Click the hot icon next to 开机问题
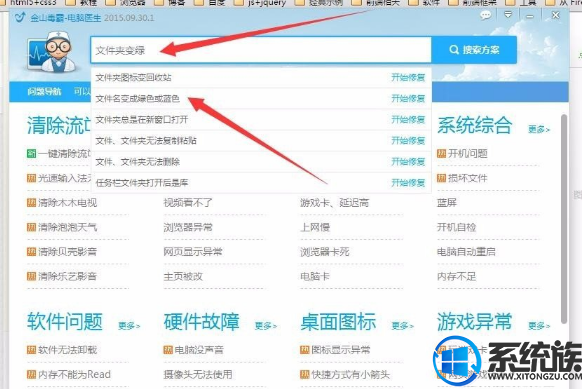This screenshot has height=389, width=582. (x=441, y=153)
